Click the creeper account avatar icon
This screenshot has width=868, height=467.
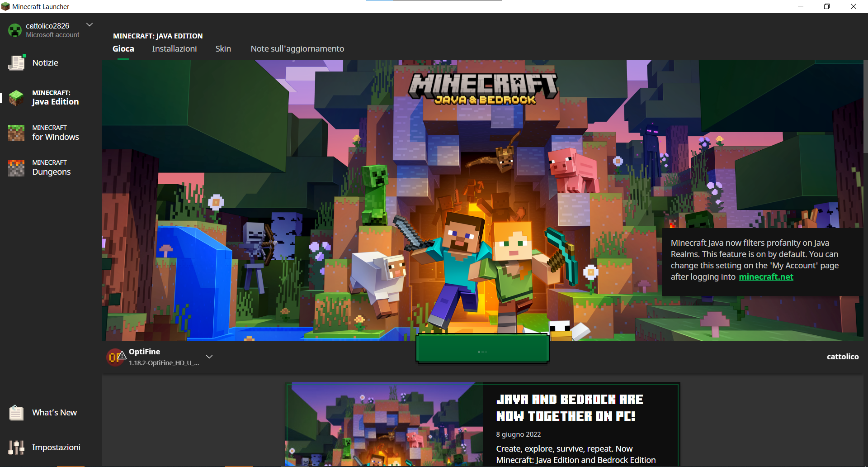coord(15,30)
